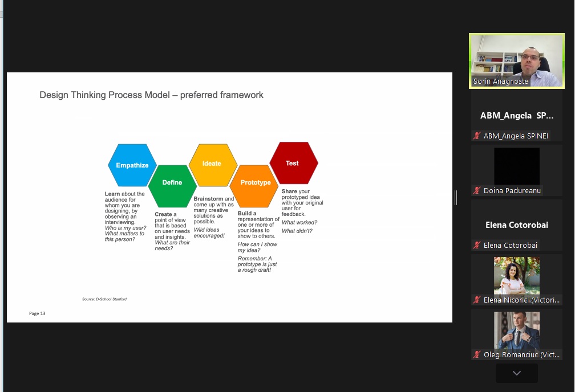Click muted microphone icon beside ABM_Angela SPINEI
This screenshot has height=392, width=575.
(x=477, y=136)
